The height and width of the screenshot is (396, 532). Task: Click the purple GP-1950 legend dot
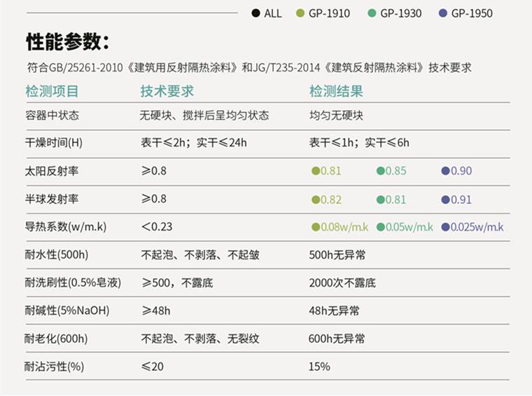click(x=442, y=13)
